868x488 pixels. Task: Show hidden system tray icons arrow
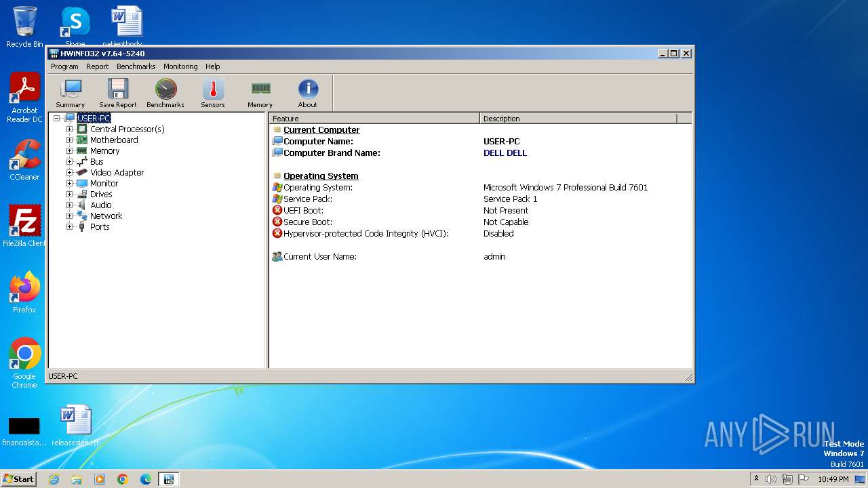tap(756, 479)
